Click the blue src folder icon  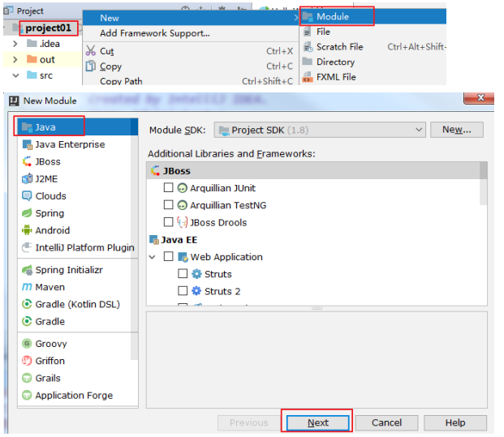(32, 75)
